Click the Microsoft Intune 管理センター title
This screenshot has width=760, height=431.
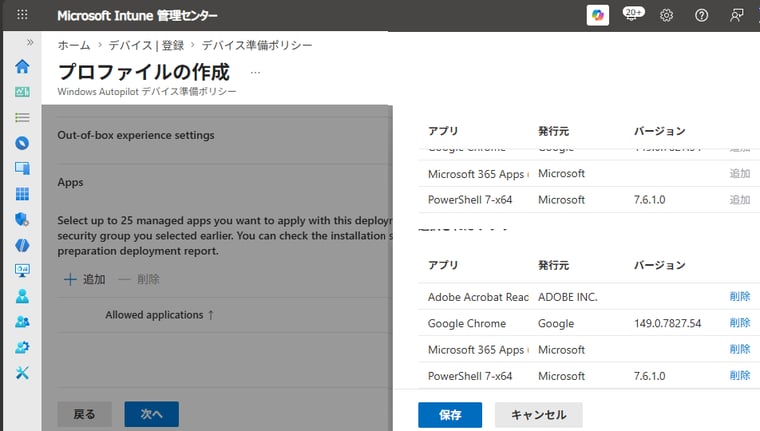[137, 16]
